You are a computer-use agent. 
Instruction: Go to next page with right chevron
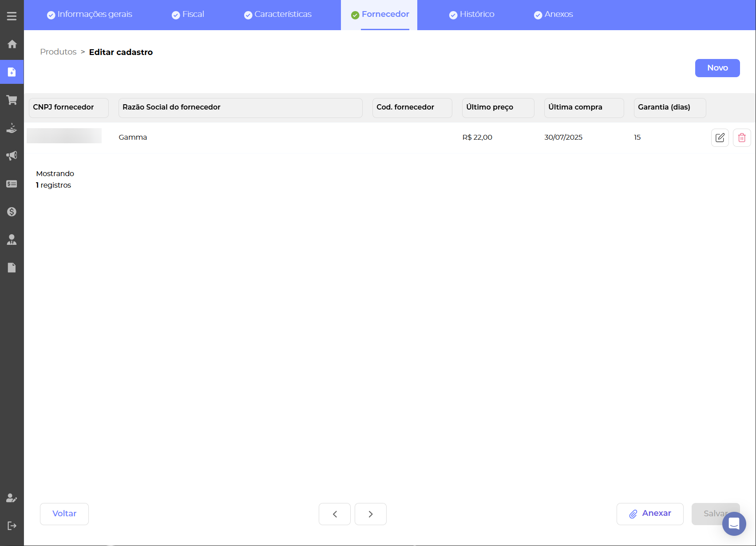[x=370, y=514]
